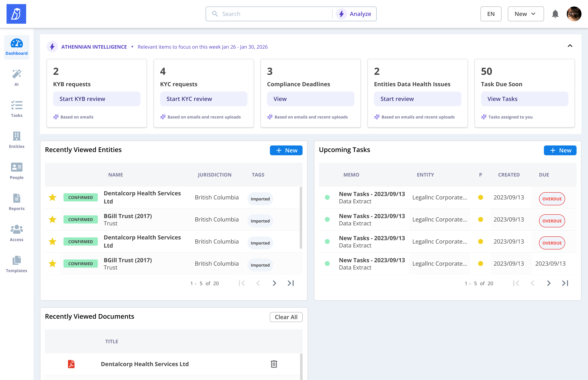The image size is (588, 380).
Task: Open the notifications bell
Action: [555, 14]
